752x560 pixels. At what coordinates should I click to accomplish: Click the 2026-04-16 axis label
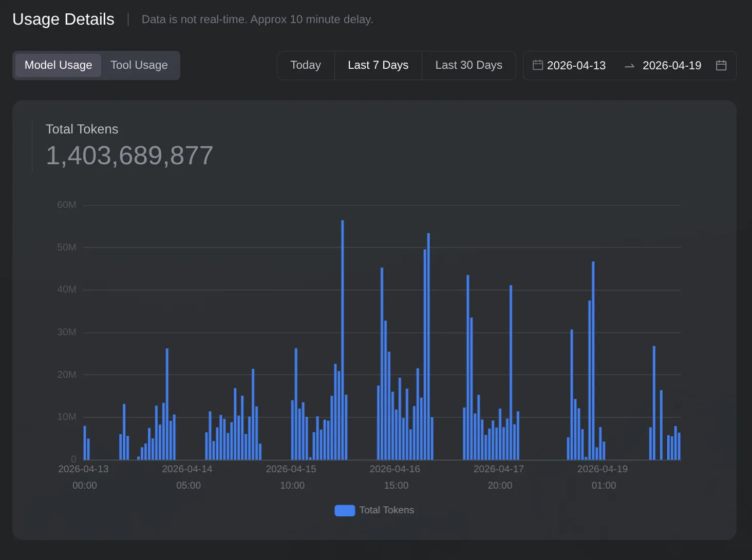click(x=396, y=469)
